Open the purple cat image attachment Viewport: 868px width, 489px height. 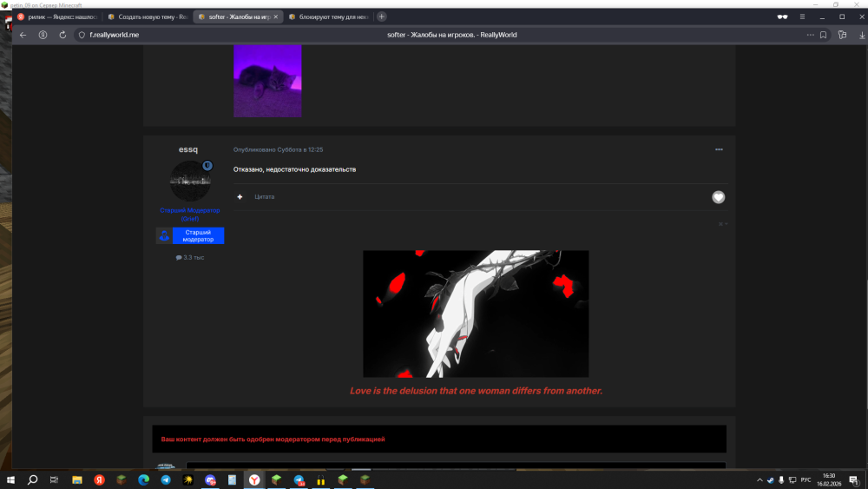(267, 81)
